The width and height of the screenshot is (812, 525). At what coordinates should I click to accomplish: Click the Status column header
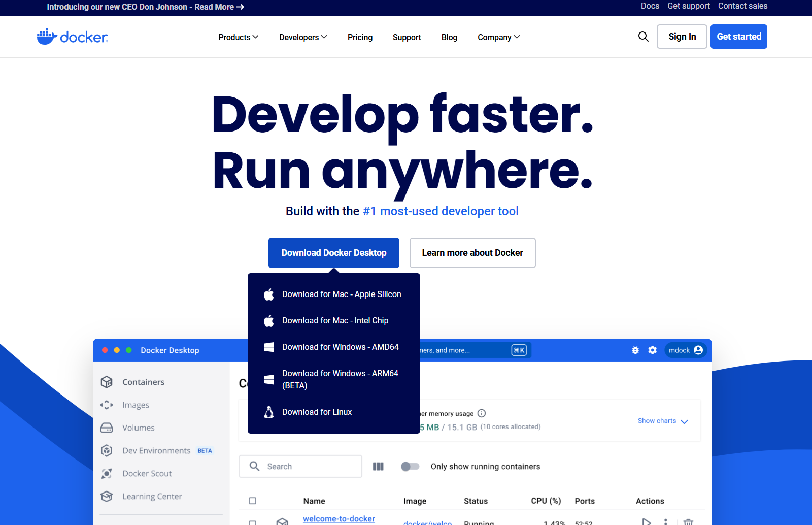(x=476, y=501)
